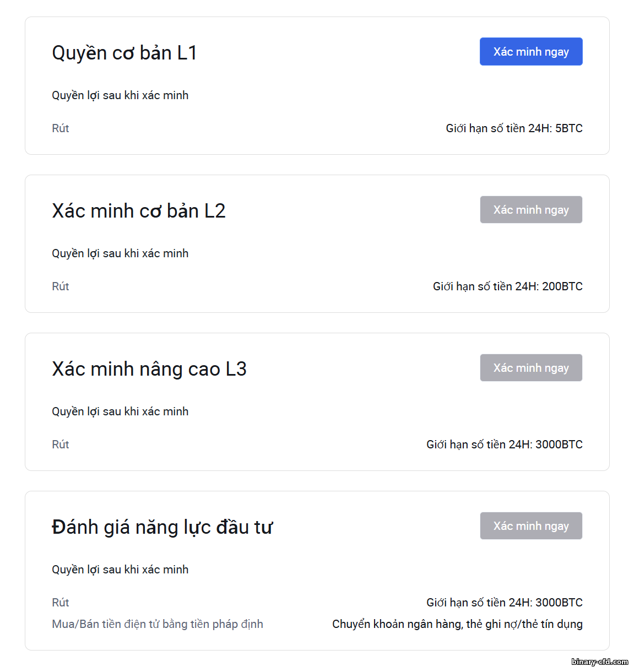Click Xác minh ngay in the L2 card
The image size is (634, 672).
click(x=531, y=210)
